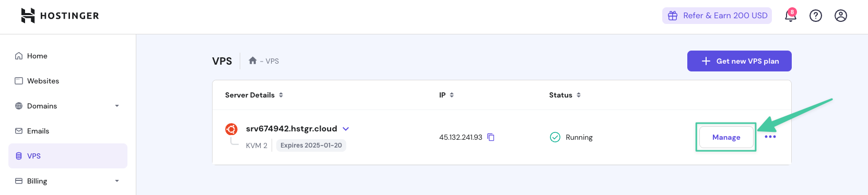Open the three-dots server options menu

pyautogui.click(x=770, y=137)
